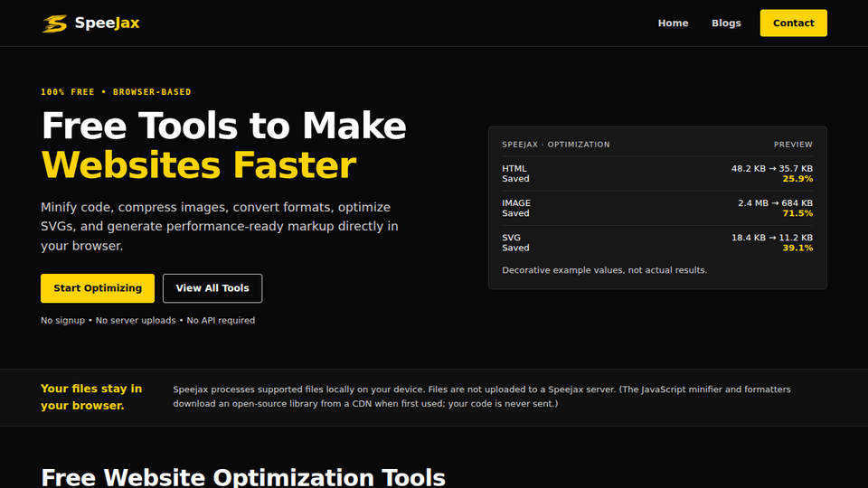Click the 'Free Tools to Make' heading

(223, 126)
